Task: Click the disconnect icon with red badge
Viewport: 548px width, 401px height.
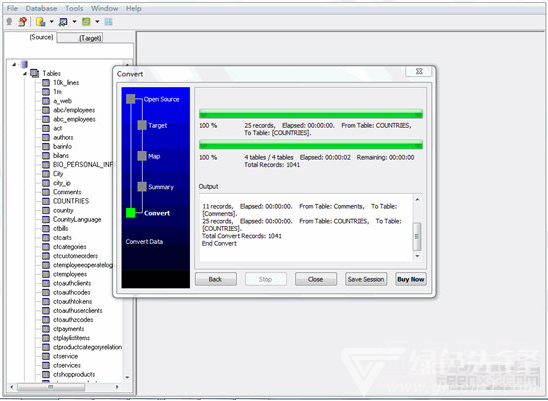Action: tap(23, 22)
